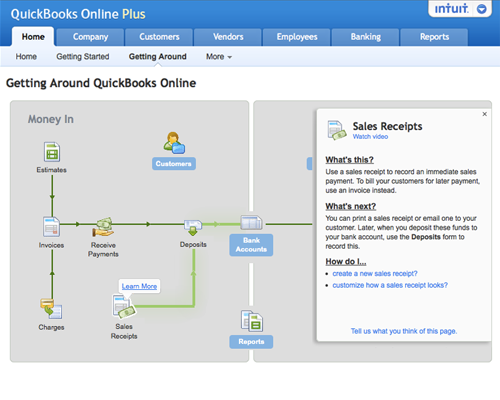Open the Getting Started submenu item
The image size is (500, 400).
[x=83, y=57]
